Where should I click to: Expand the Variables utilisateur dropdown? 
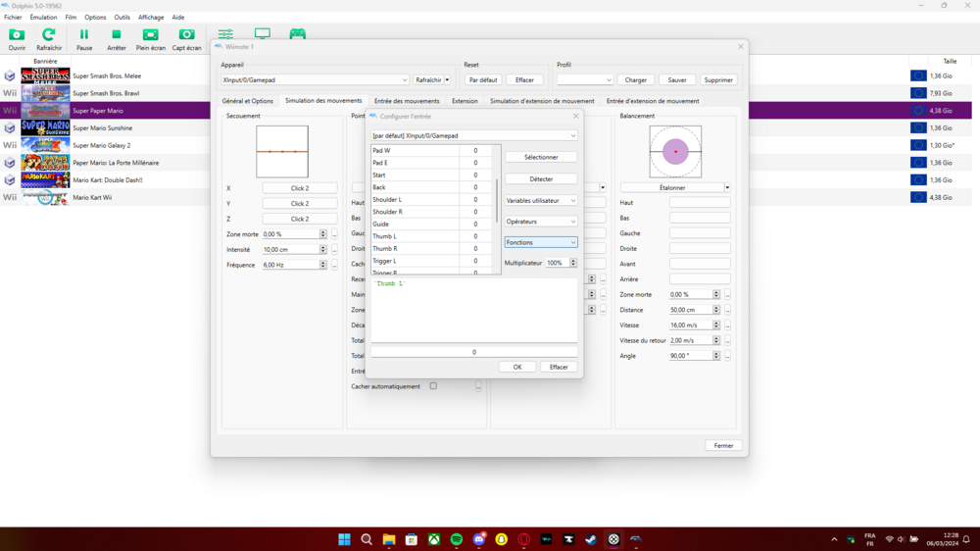[541, 201]
